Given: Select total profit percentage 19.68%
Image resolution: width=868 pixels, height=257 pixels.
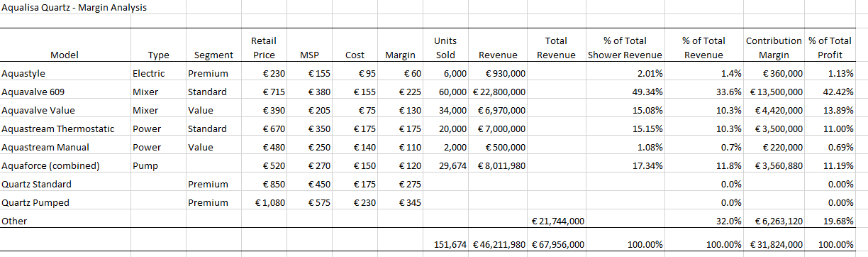Looking at the screenshot, I should [839, 221].
